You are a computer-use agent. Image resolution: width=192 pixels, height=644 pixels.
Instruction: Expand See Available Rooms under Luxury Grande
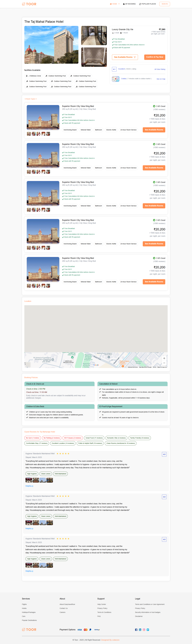[125, 57]
